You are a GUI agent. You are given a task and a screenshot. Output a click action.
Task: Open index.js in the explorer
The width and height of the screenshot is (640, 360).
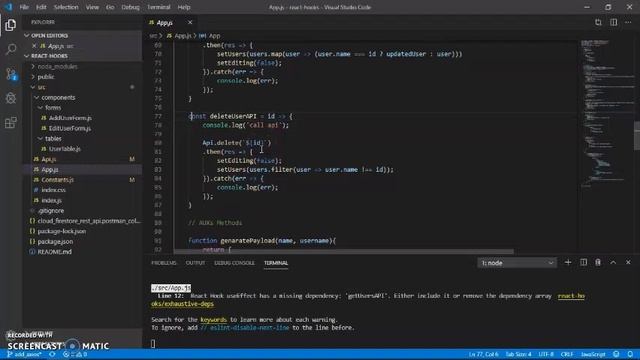point(51,200)
